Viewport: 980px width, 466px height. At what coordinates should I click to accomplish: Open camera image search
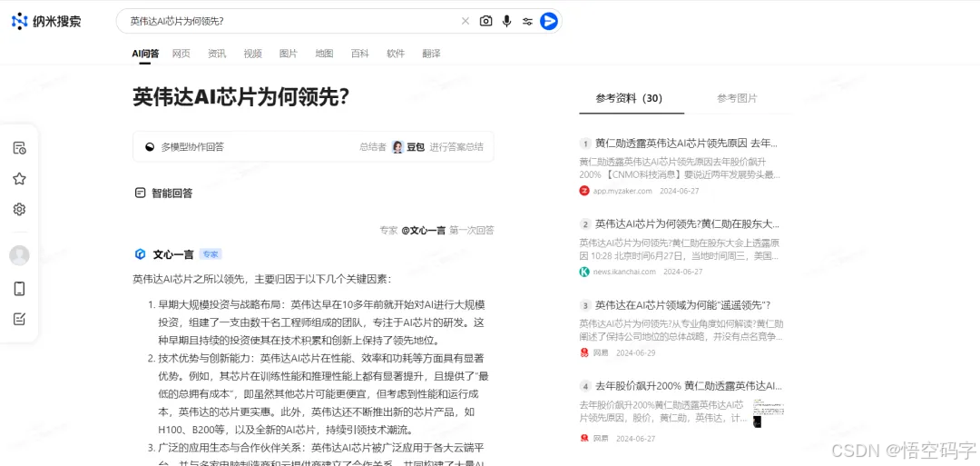click(485, 21)
